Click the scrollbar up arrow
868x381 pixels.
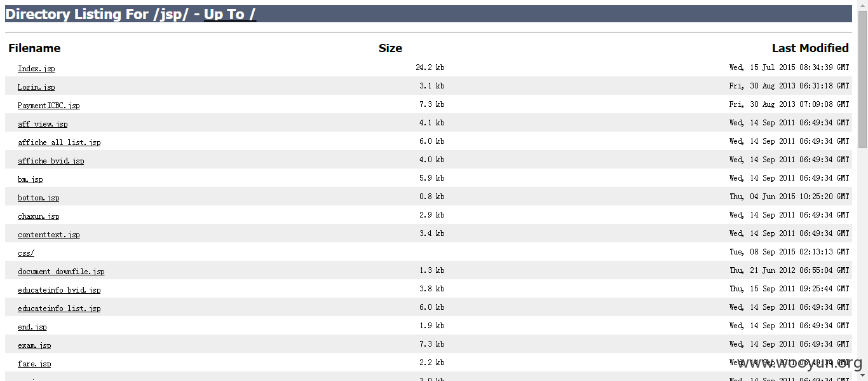point(862,5)
